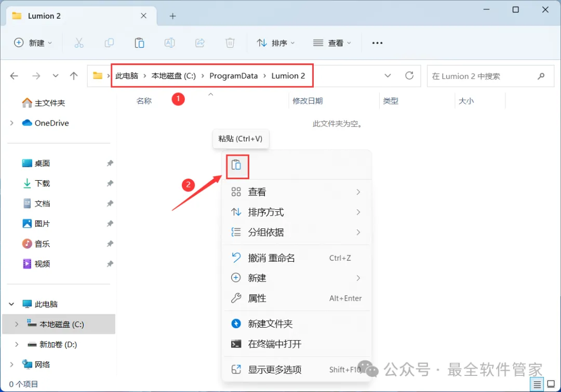Choose 在终端中打开 in context menu
The image size is (561, 392).
[x=297, y=344]
